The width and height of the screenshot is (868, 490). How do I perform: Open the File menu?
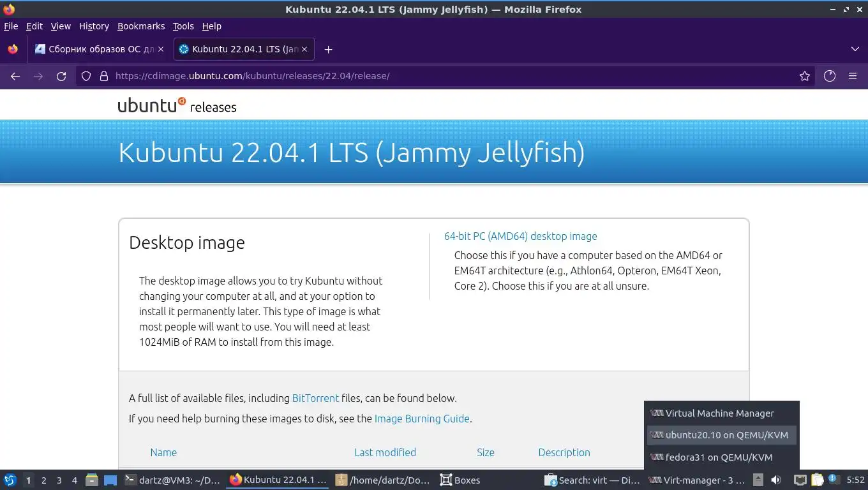click(x=11, y=26)
